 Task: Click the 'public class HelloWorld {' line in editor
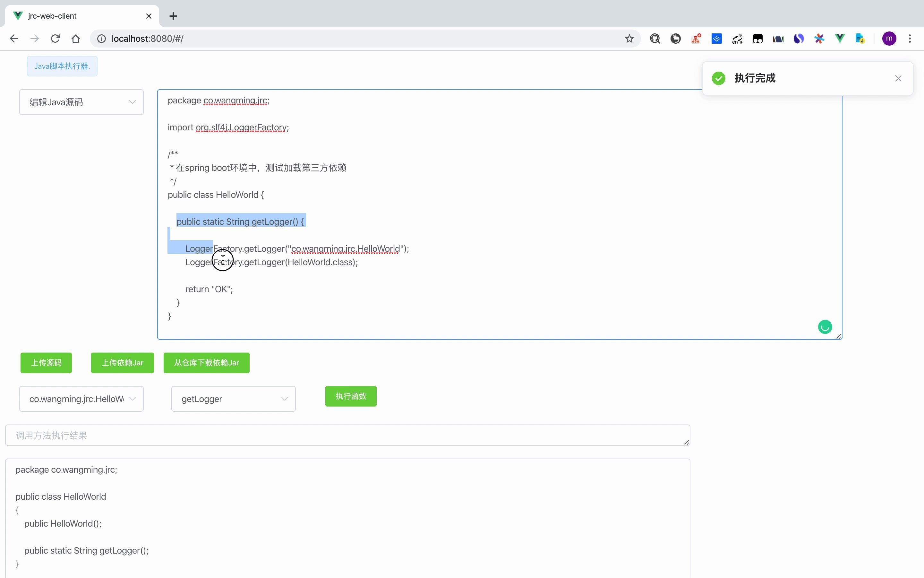pos(216,195)
